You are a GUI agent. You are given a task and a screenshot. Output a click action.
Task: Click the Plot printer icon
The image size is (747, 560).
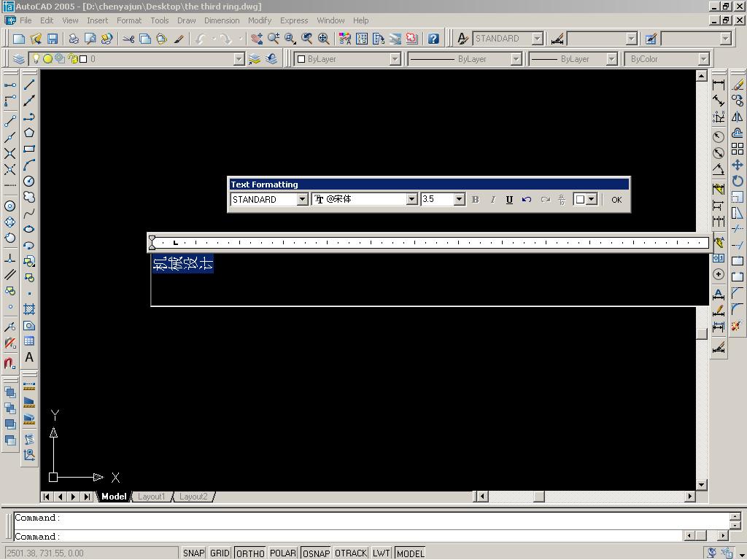tap(74, 39)
